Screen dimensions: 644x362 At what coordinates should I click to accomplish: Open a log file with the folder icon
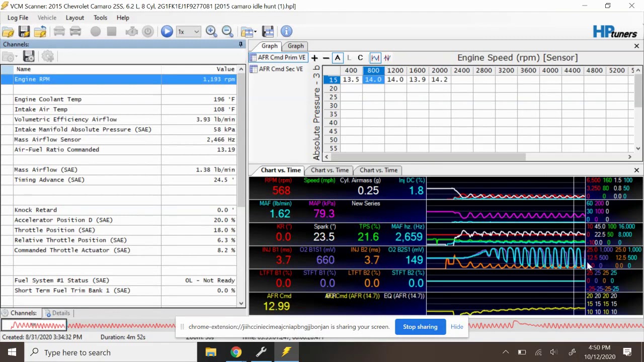tap(8, 32)
